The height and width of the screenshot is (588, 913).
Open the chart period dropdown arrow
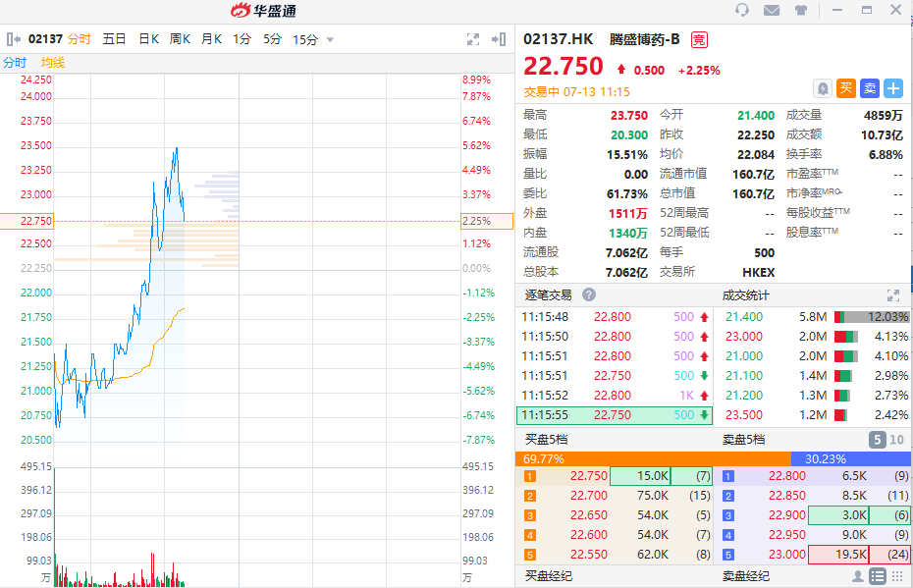[330, 39]
